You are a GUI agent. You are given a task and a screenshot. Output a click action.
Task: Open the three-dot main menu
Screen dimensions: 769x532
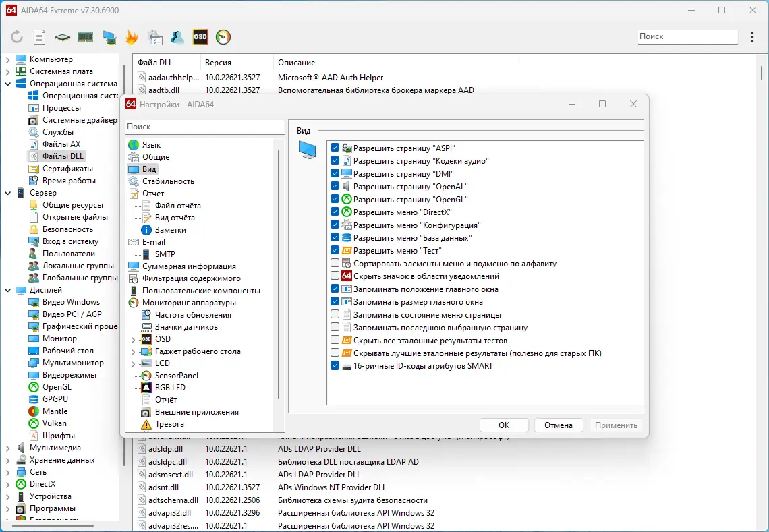(x=752, y=37)
